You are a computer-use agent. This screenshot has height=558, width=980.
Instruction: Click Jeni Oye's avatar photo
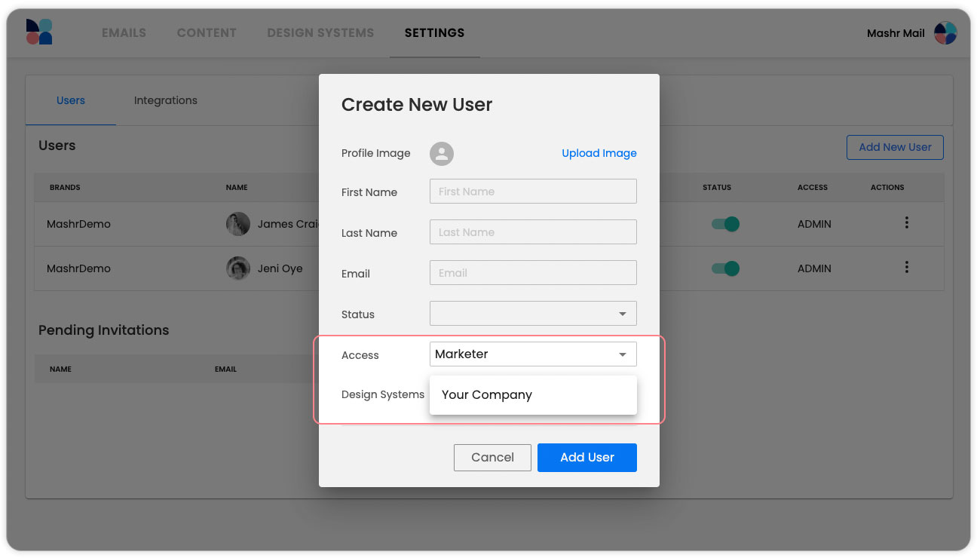tap(238, 268)
